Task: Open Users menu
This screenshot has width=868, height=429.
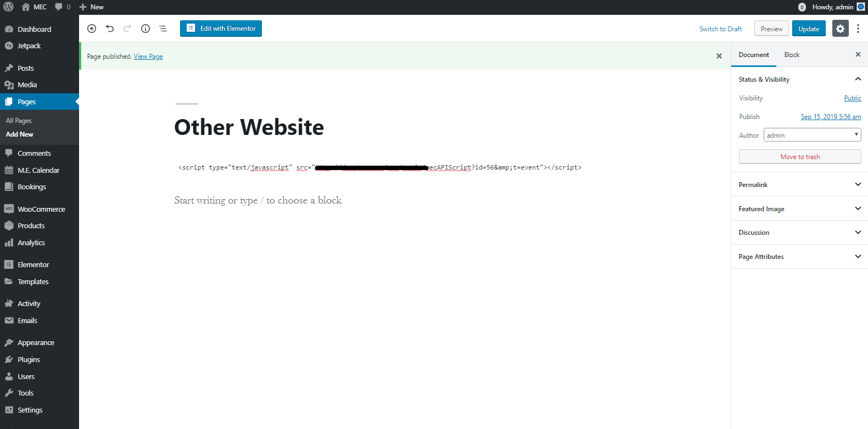Action: [x=40, y=377]
